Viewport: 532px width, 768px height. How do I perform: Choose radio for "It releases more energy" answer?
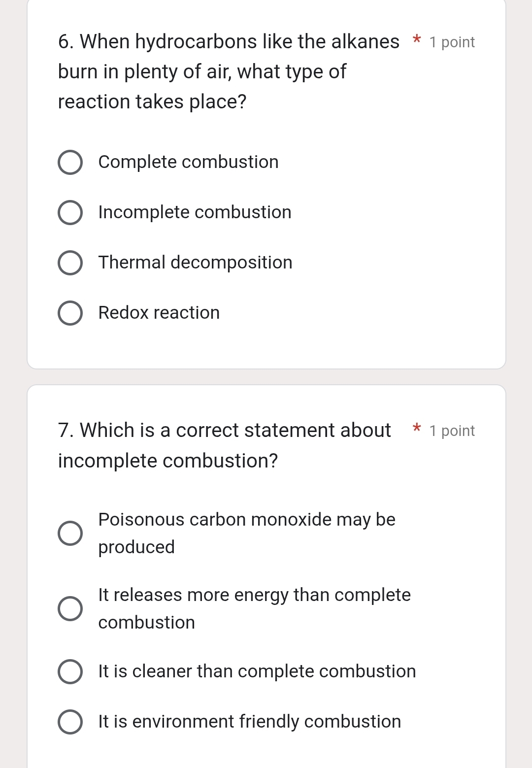tap(70, 609)
